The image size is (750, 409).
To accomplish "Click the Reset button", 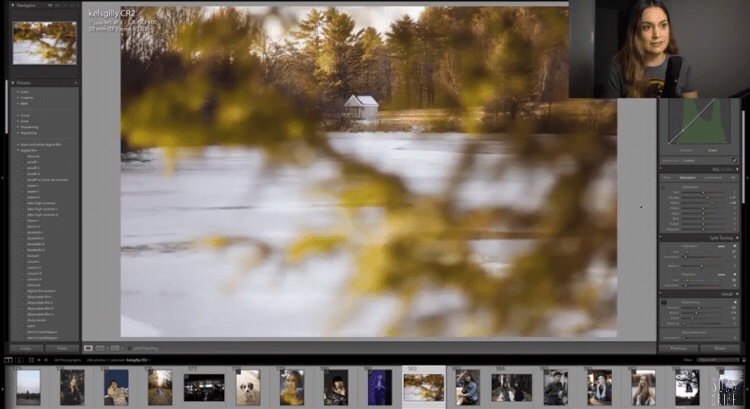I will pyautogui.click(x=717, y=348).
